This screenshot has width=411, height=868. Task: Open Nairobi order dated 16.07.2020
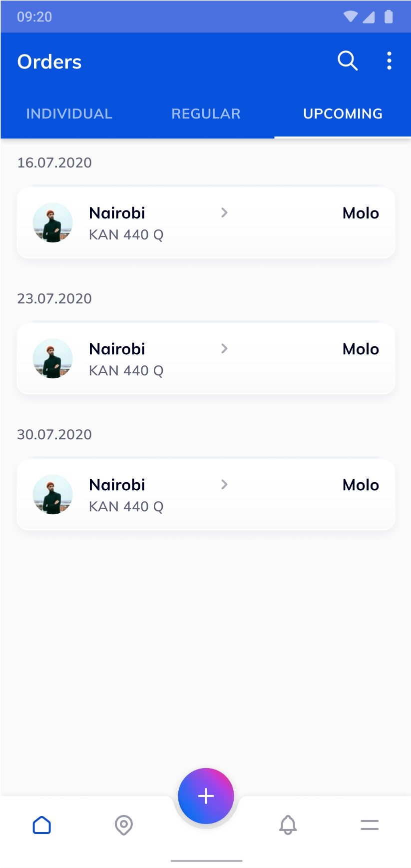(117, 213)
